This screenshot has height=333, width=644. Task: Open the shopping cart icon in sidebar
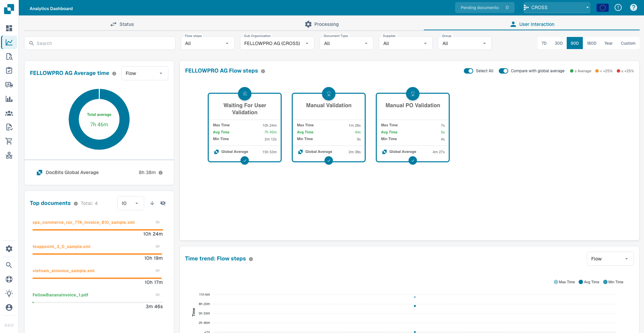click(x=9, y=141)
